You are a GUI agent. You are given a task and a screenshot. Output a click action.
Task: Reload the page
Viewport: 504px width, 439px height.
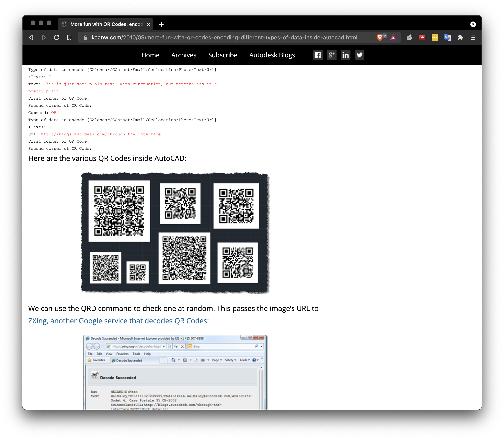(57, 37)
